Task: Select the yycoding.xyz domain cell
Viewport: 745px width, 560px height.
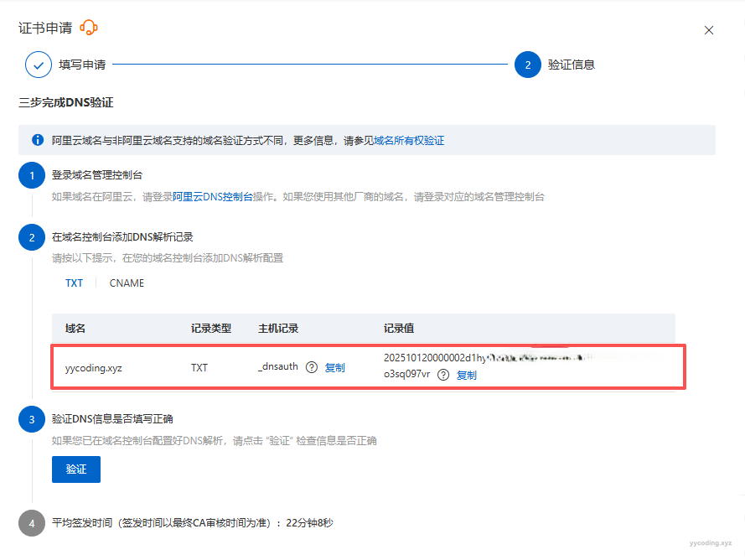Action: [x=94, y=367]
